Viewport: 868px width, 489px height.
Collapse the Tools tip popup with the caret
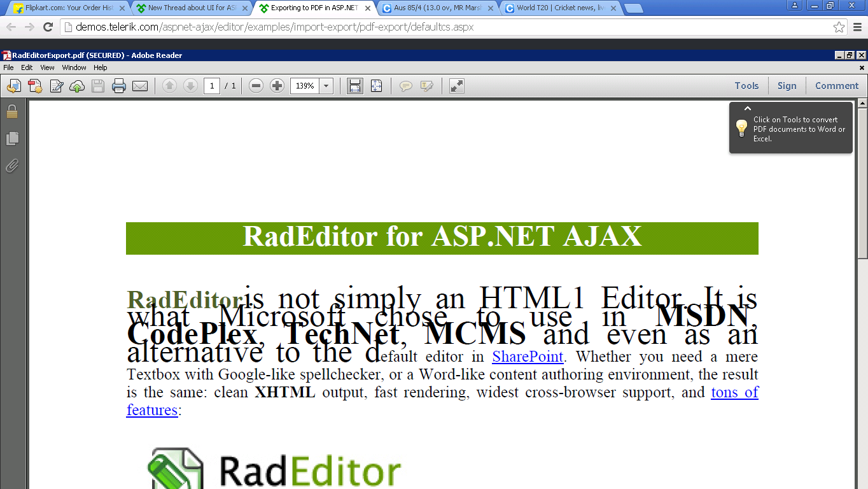[748, 109]
